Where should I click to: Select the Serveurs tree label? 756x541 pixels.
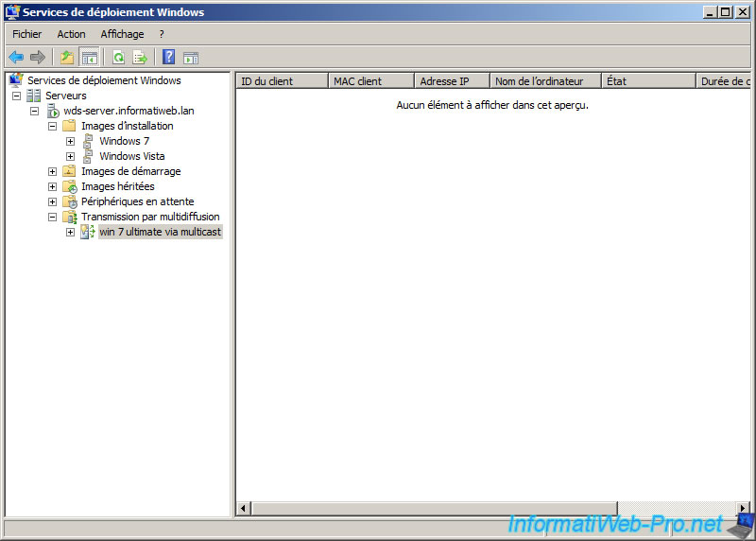tap(65, 96)
